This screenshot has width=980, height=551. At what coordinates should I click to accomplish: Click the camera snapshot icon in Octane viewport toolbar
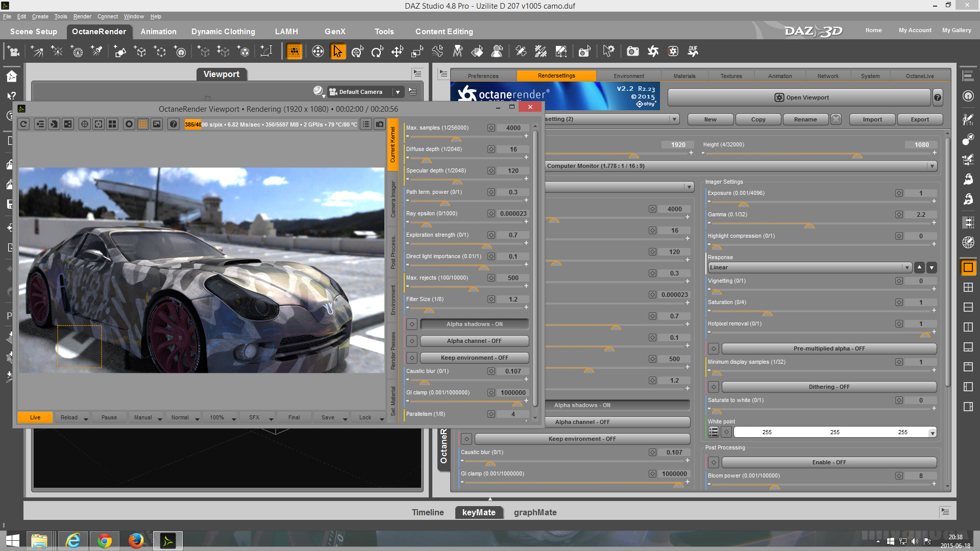point(380,124)
